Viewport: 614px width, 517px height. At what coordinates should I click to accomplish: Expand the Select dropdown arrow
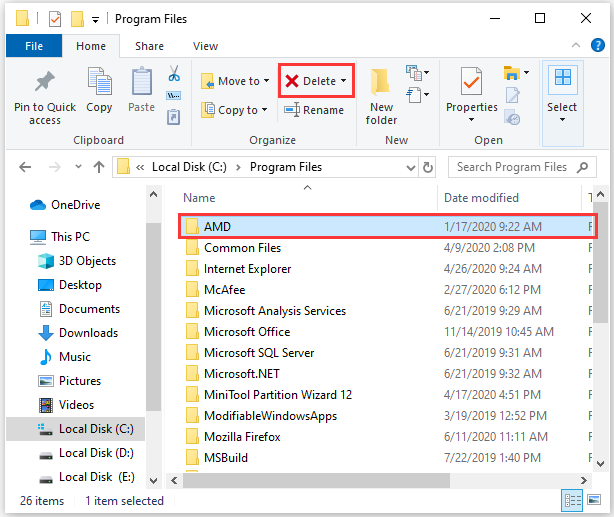click(562, 119)
